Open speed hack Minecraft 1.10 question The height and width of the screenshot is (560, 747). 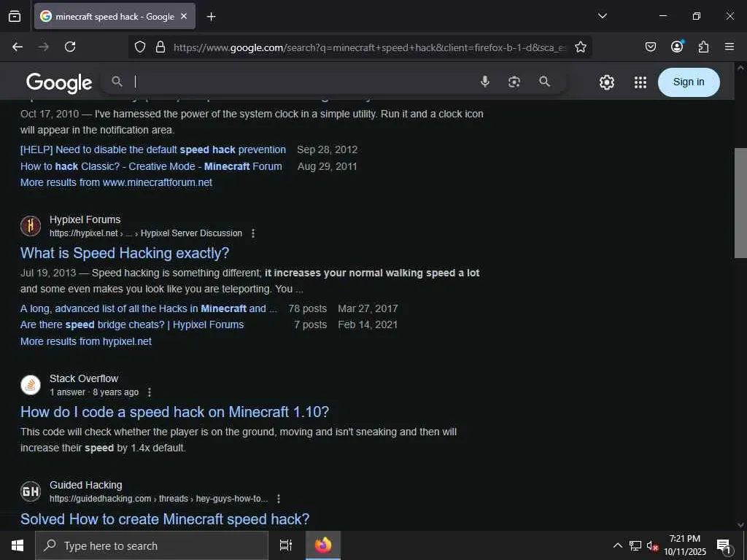(174, 412)
